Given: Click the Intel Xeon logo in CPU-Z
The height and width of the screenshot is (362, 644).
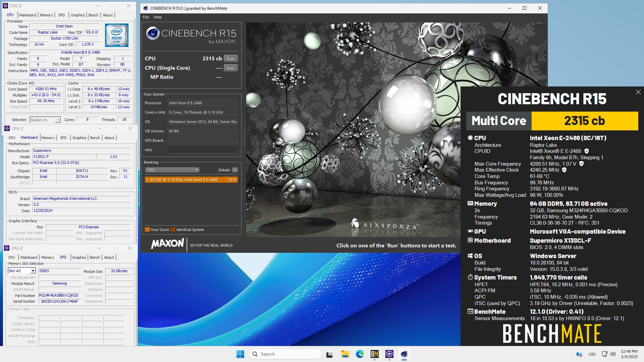Looking at the screenshot, I should click(116, 35).
